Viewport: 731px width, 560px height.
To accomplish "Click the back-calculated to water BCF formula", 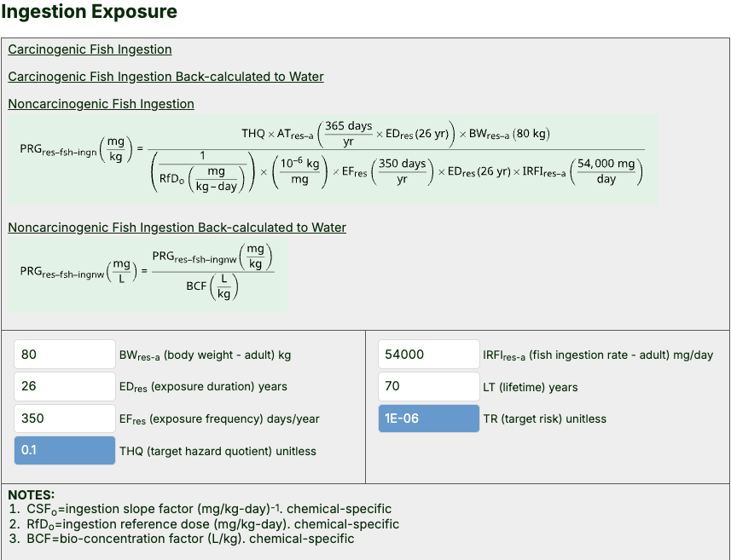I will 148,273.
